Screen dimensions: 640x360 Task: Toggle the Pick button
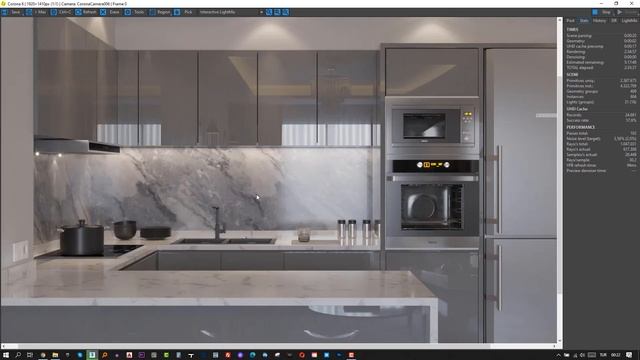coord(184,12)
